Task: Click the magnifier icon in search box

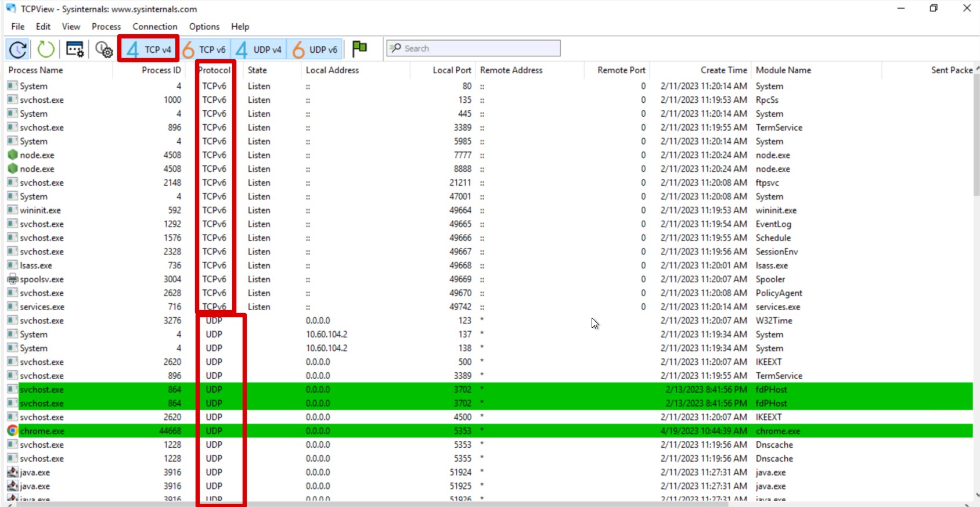Action: tap(395, 48)
